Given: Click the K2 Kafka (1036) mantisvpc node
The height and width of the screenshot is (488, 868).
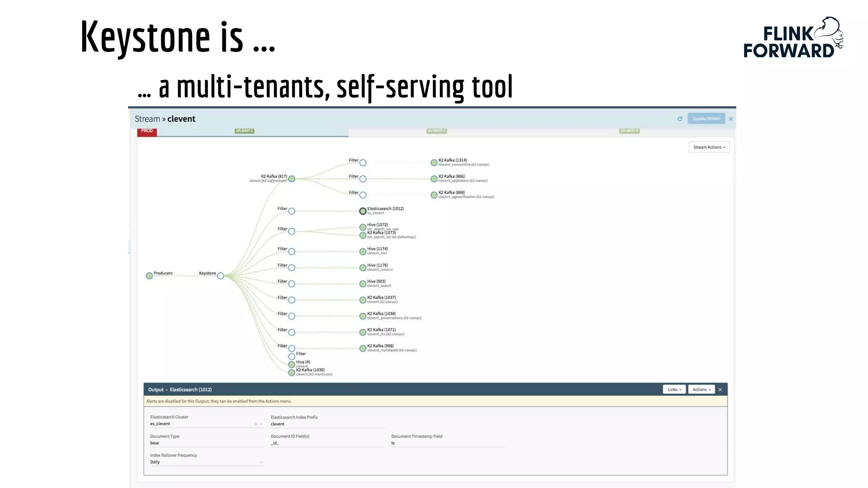Looking at the screenshot, I should 292,373.
